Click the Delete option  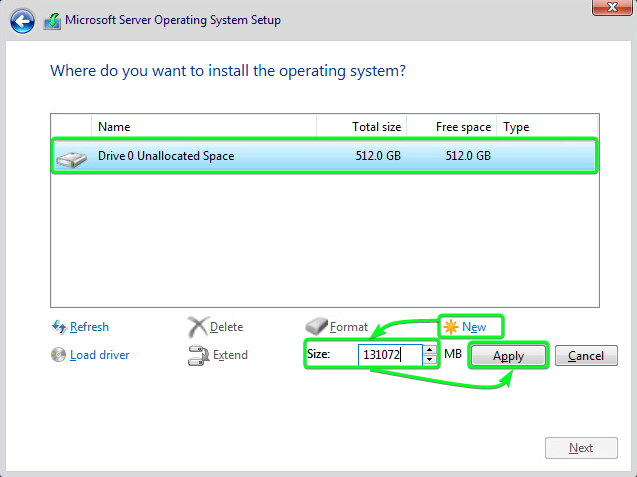click(x=226, y=327)
